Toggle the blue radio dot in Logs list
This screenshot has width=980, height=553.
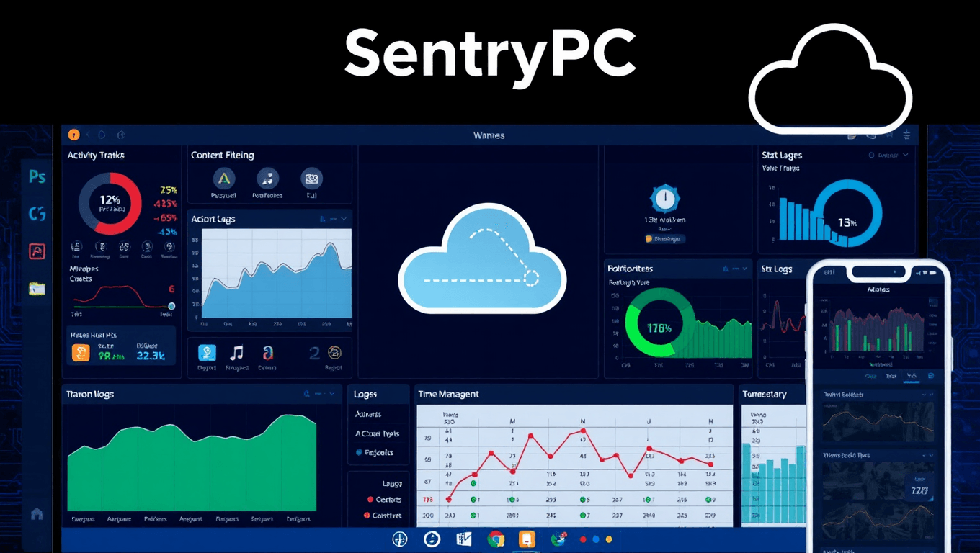click(x=359, y=452)
